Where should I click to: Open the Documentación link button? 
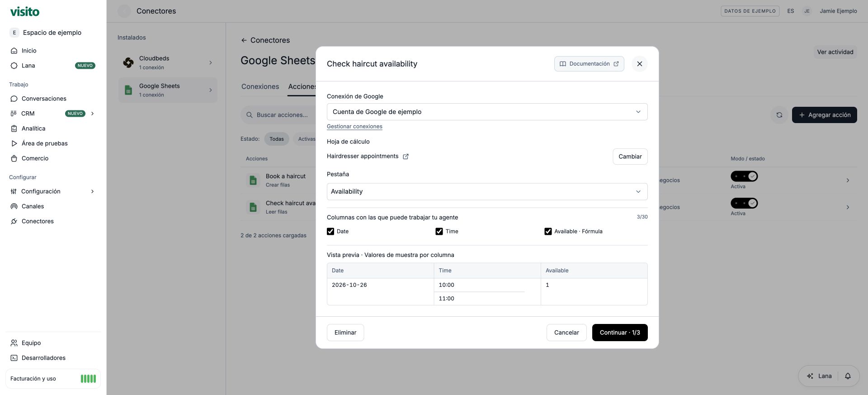tap(589, 64)
